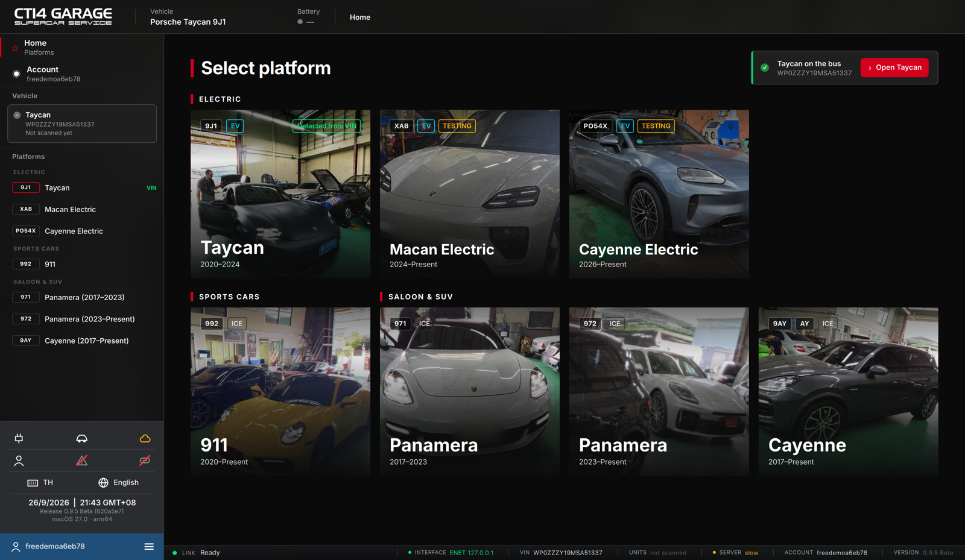Click the LINK Ready status entry

click(197, 553)
